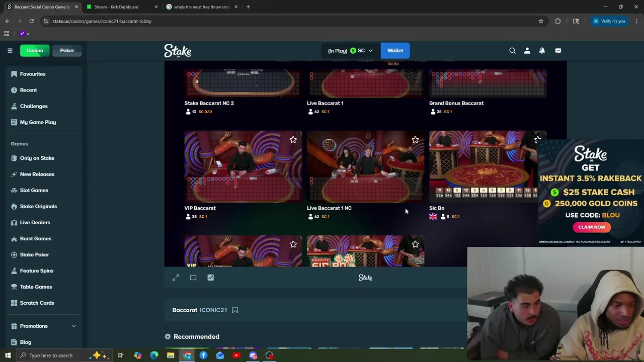The height and width of the screenshot is (362, 644).
Task: Favourite the Sic Bo table
Action: [x=537, y=140]
